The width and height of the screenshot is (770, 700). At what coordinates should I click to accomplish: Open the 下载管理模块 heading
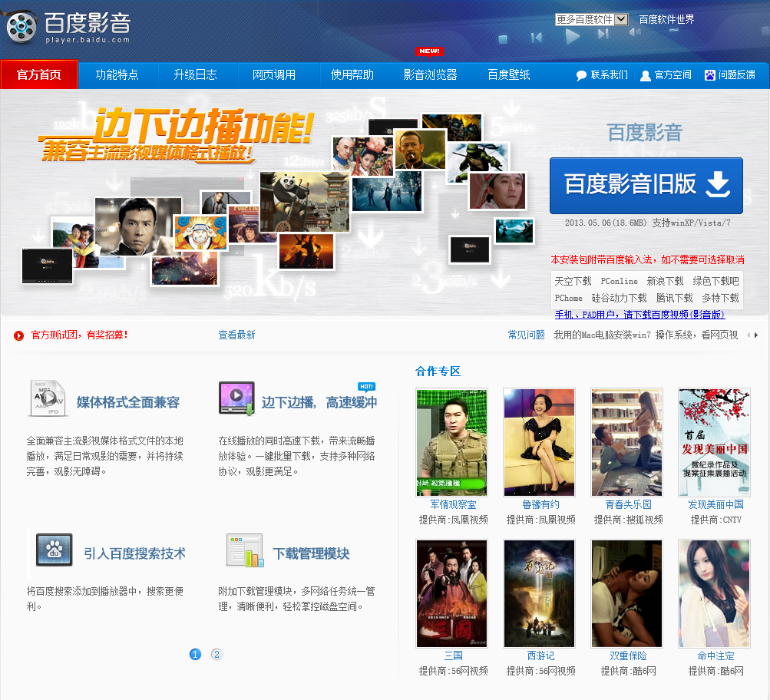tap(311, 553)
